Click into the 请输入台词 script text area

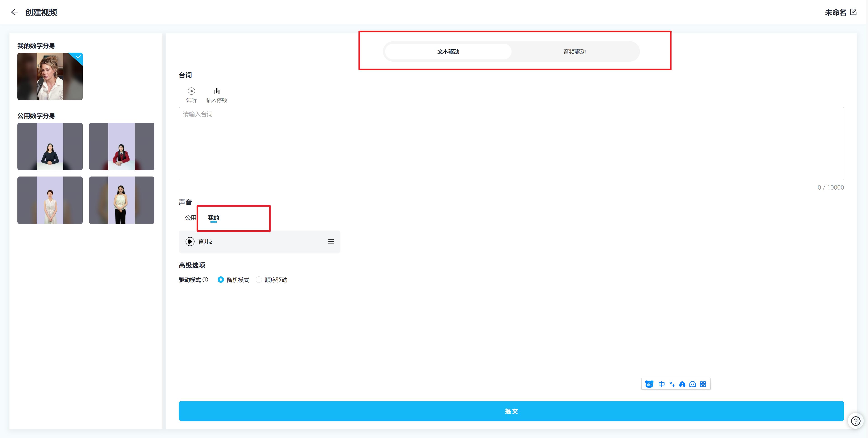click(x=511, y=144)
